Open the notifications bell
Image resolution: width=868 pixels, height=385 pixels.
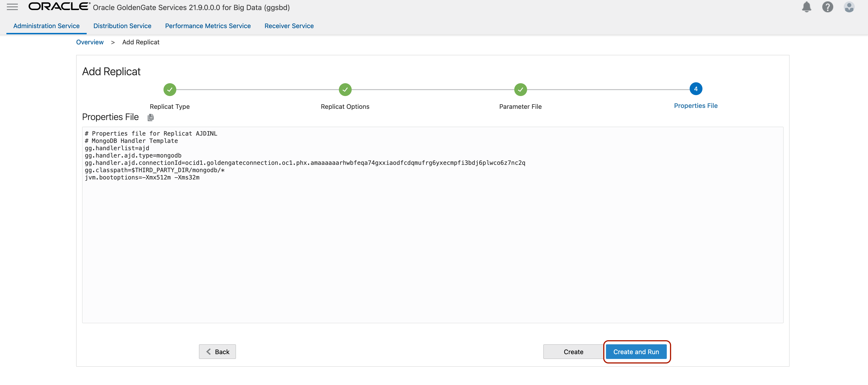pyautogui.click(x=806, y=7)
